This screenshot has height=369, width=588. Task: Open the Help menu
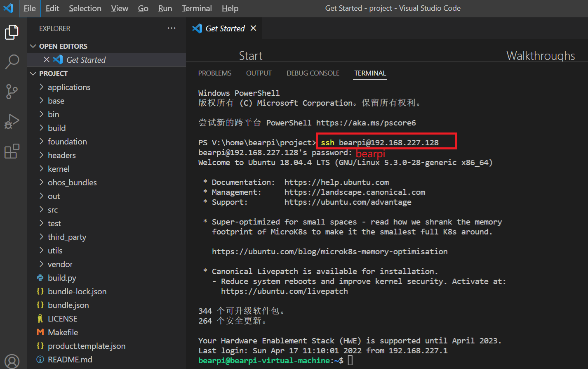coord(230,8)
